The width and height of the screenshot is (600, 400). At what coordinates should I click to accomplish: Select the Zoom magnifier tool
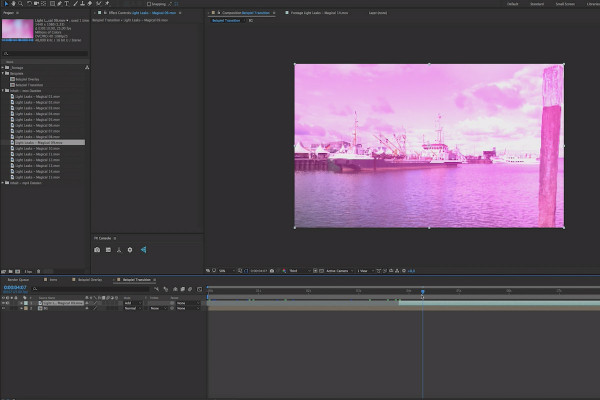21,3
